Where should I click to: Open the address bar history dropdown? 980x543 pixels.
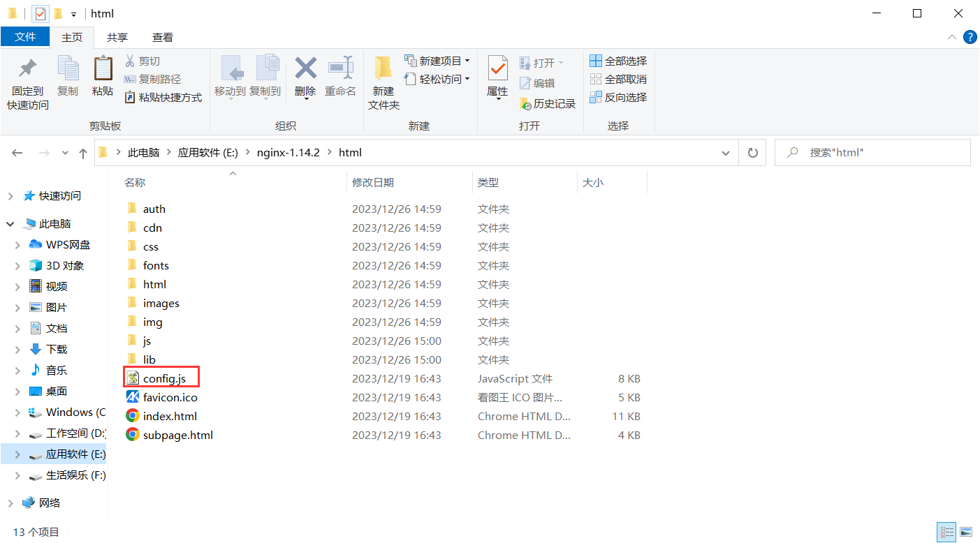726,153
